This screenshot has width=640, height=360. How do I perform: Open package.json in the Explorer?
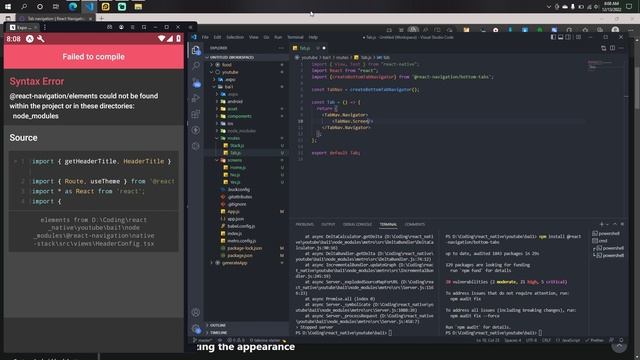(x=240, y=256)
